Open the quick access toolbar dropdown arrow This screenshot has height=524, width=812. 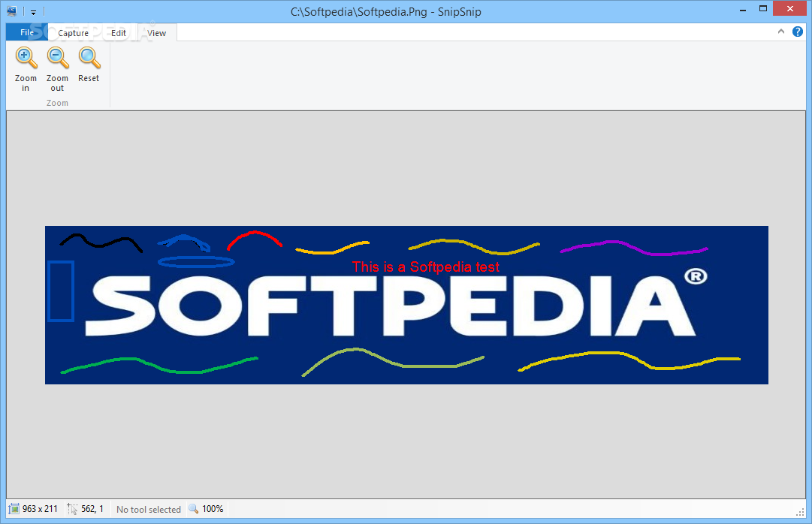33,11
